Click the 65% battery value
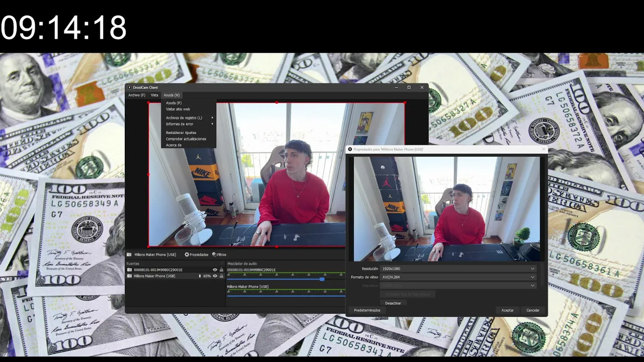Screen dimensions: 644x362 pyautogui.click(x=207, y=276)
